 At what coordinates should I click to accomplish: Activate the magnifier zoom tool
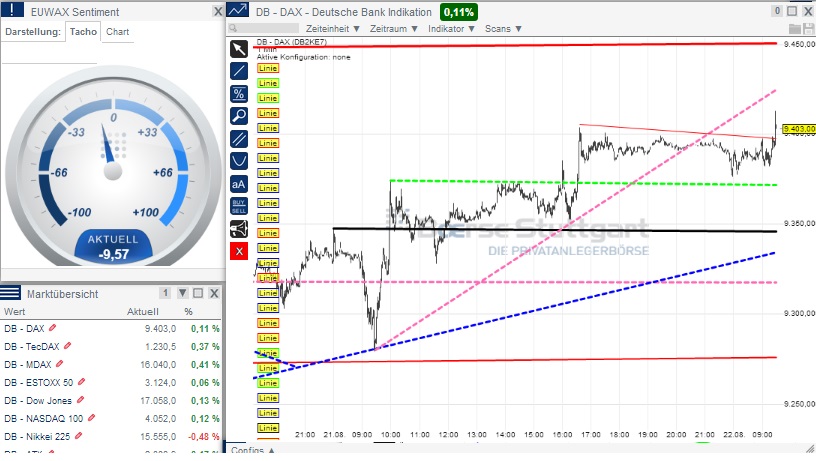(x=239, y=116)
